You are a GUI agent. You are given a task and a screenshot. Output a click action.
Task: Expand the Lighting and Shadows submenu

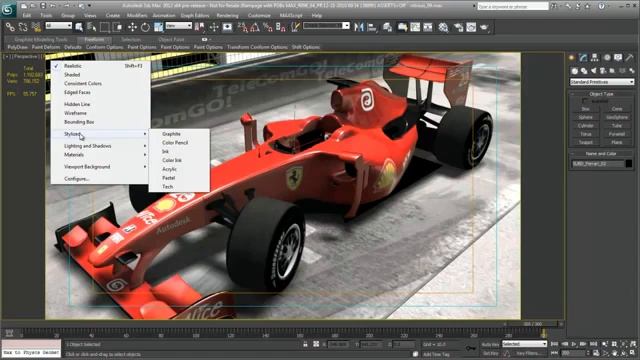[x=100, y=146]
